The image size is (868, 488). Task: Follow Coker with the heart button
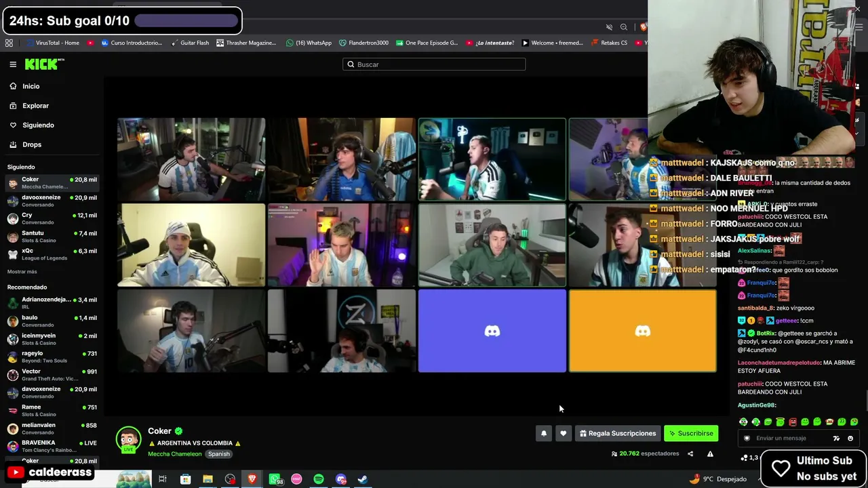point(563,434)
